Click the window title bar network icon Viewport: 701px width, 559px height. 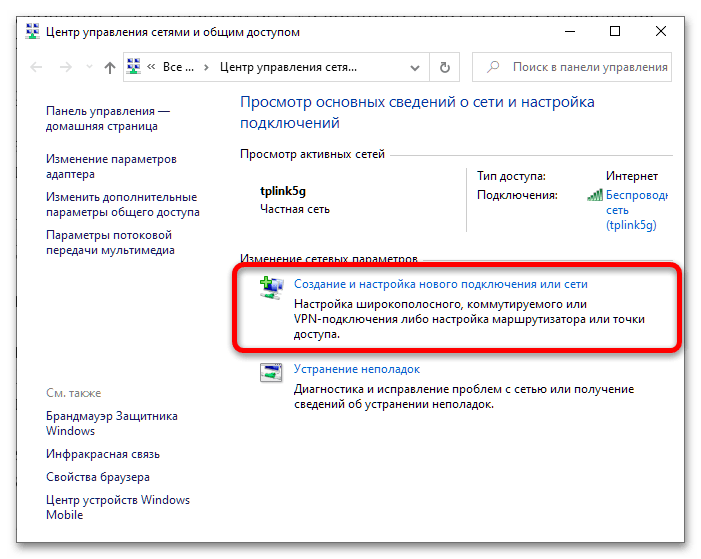[x=32, y=31]
